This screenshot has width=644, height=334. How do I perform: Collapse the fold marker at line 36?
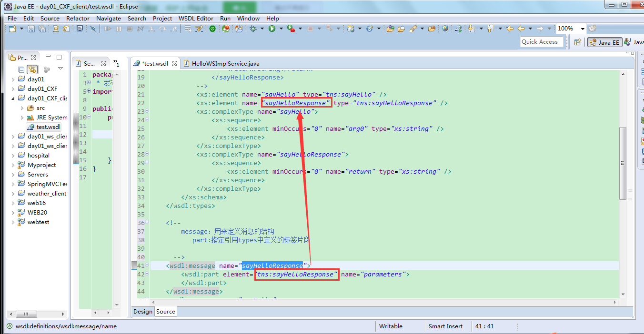point(147,223)
